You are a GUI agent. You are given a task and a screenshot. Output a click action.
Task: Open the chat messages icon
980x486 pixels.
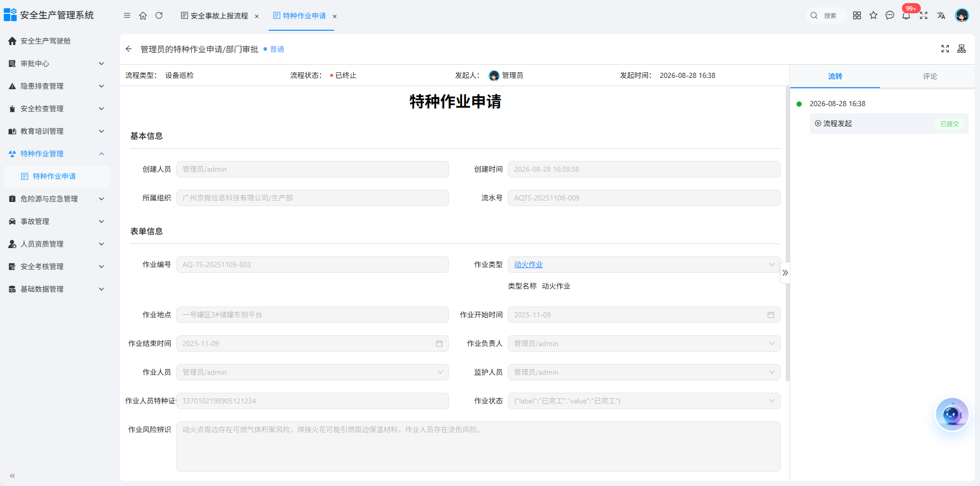[x=890, y=15]
